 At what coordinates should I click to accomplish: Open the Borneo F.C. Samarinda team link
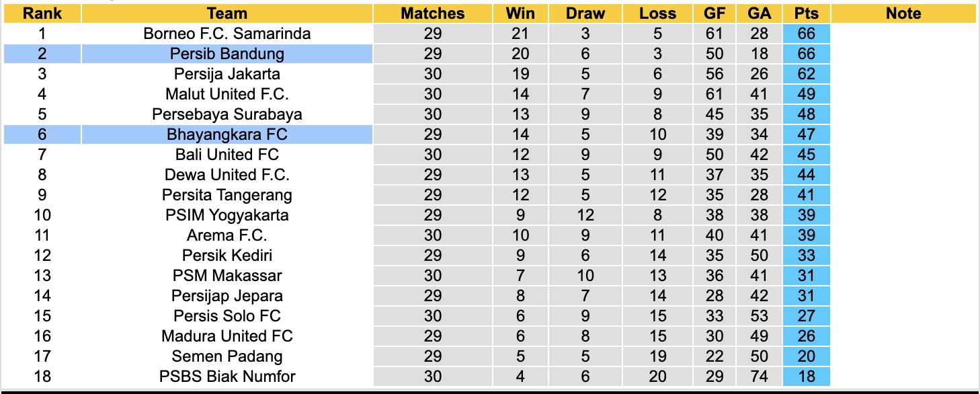[227, 34]
